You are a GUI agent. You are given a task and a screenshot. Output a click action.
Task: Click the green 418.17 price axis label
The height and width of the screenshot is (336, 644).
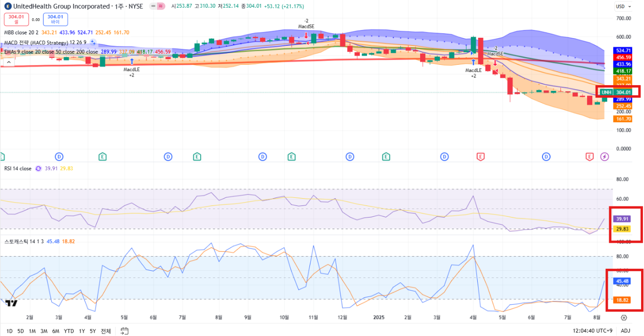622,71
